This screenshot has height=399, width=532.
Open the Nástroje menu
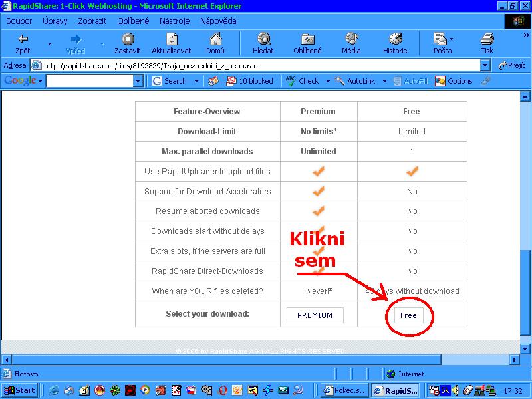point(174,21)
